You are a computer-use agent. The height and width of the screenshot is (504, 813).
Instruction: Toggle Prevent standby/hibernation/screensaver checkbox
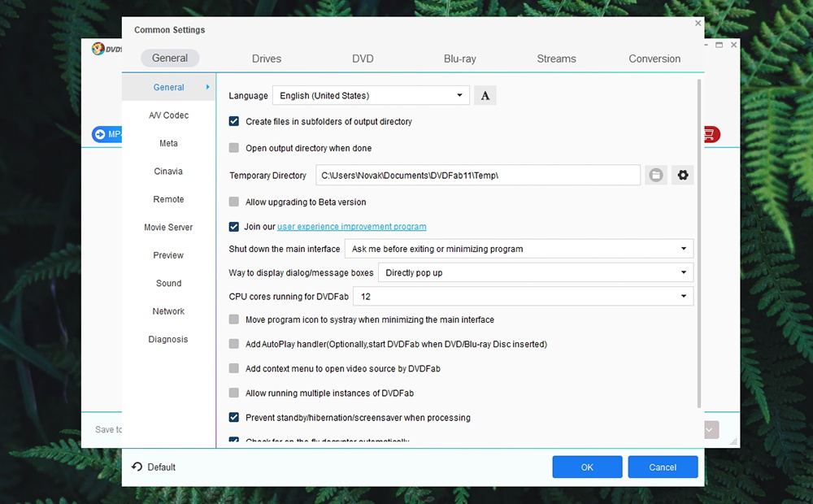pyautogui.click(x=234, y=417)
